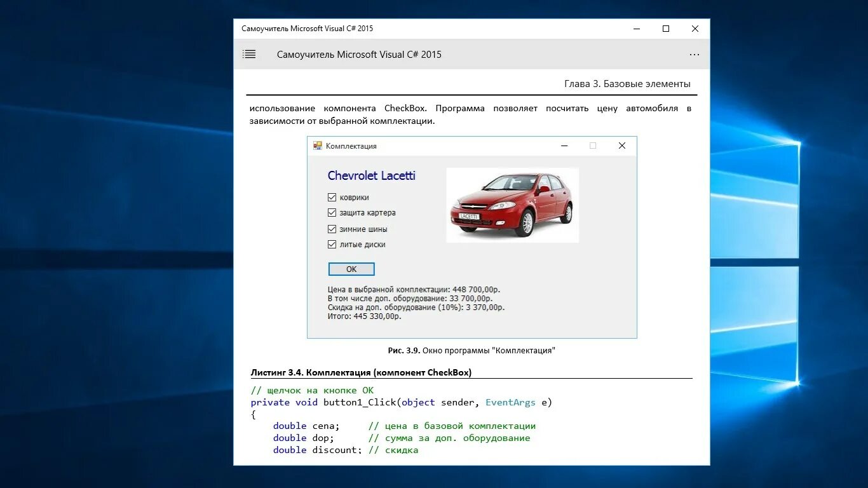Maximize the Самоучитель Microsoft Visual C# 2015 window
The image size is (868, 488).
666,29
